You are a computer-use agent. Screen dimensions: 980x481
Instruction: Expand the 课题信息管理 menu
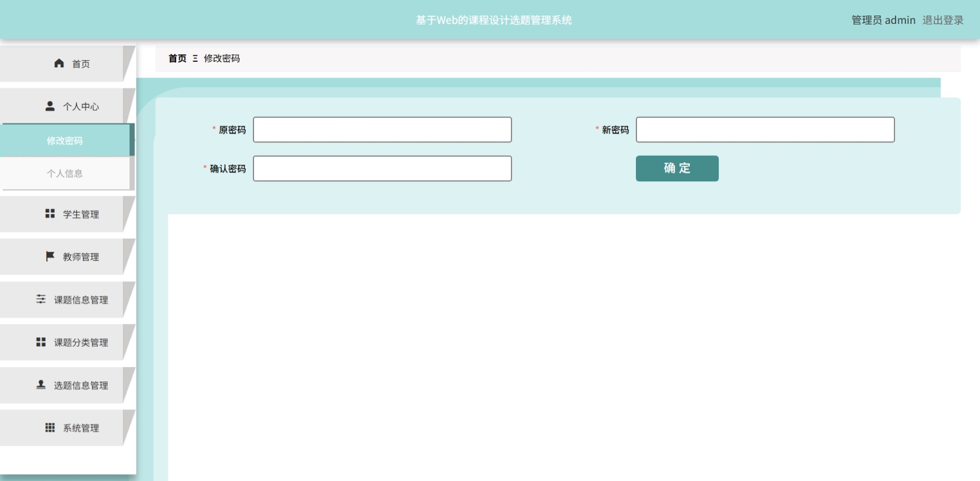coord(67,300)
